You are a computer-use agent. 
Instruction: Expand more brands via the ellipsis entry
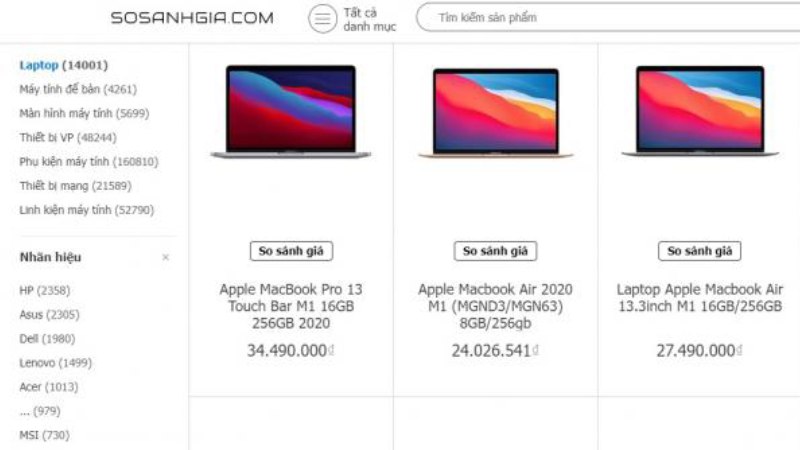point(40,411)
